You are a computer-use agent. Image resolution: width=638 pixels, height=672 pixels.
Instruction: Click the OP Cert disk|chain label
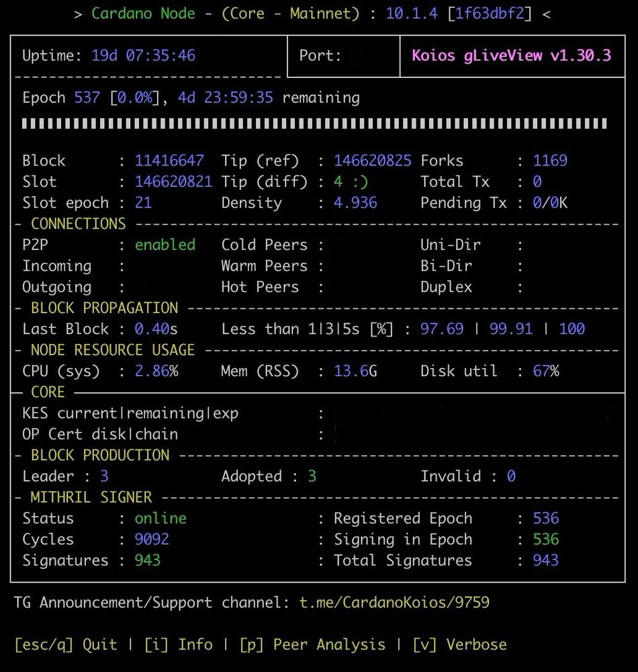tap(100, 433)
